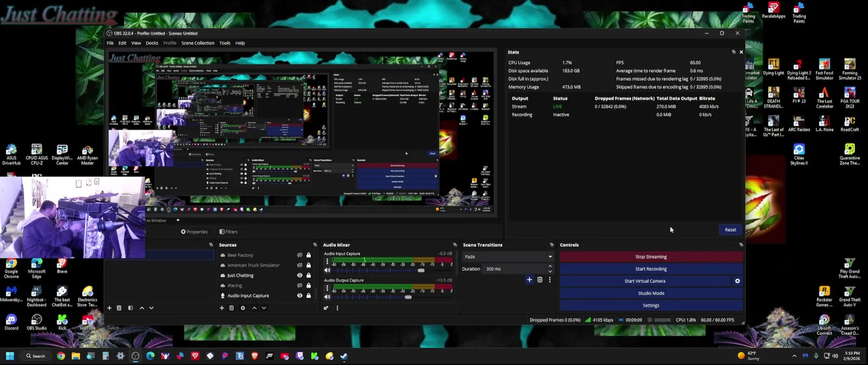Open Steam from the taskbar
868x365 pixels.
coord(344,356)
